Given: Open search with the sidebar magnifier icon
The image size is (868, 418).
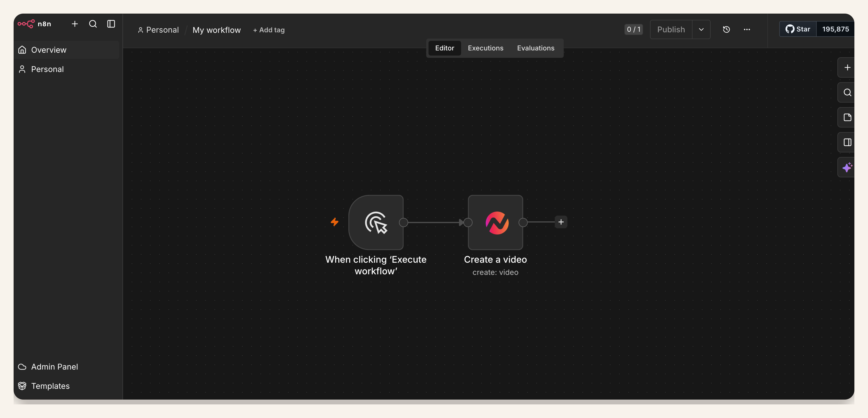Looking at the screenshot, I should point(93,24).
